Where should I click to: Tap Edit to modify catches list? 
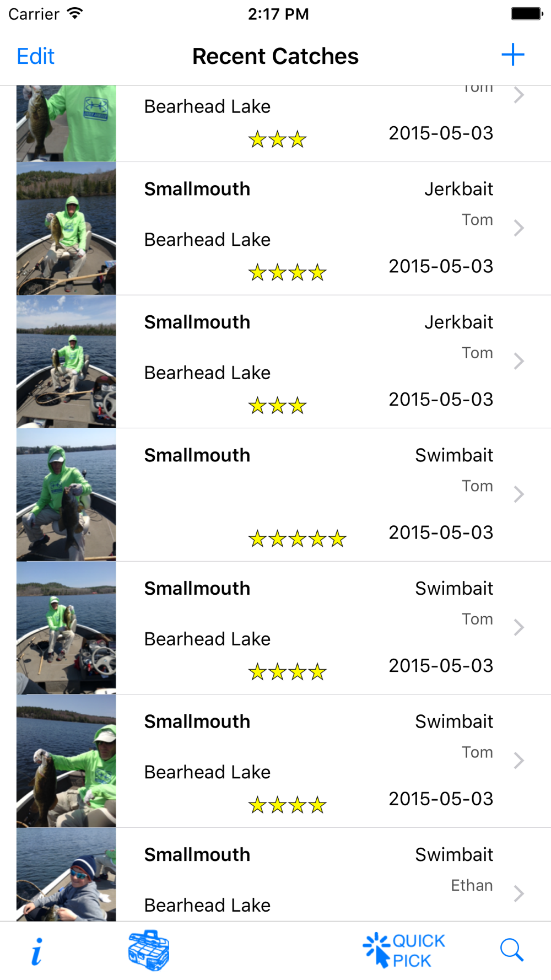(36, 56)
